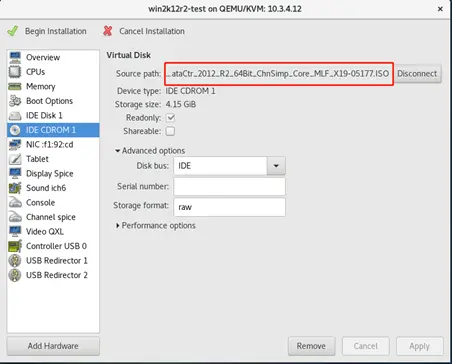Open the Display Spice entry
Image resolution: width=452 pixels, height=364 pixels.
[x=53, y=173]
